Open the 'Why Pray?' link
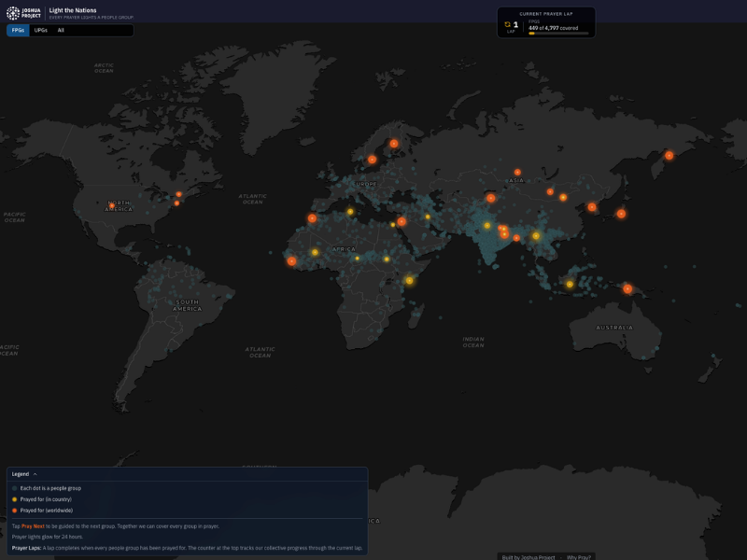The height and width of the screenshot is (560, 747). (581, 555)
